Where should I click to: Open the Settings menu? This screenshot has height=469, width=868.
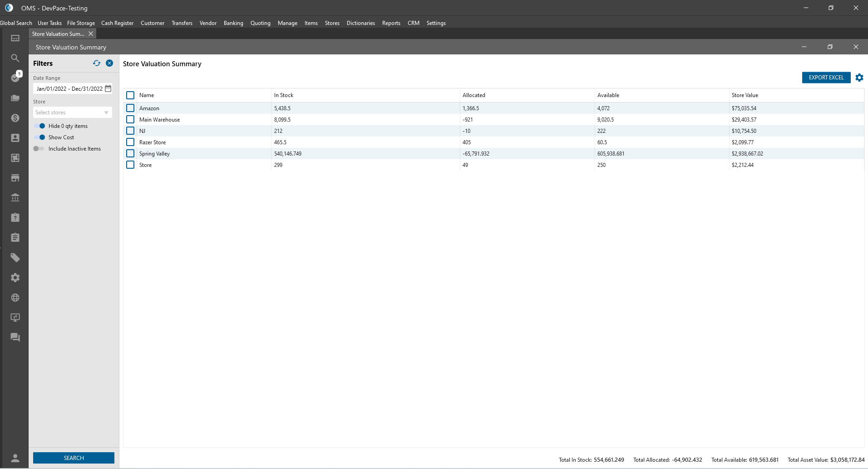(436, 23)
